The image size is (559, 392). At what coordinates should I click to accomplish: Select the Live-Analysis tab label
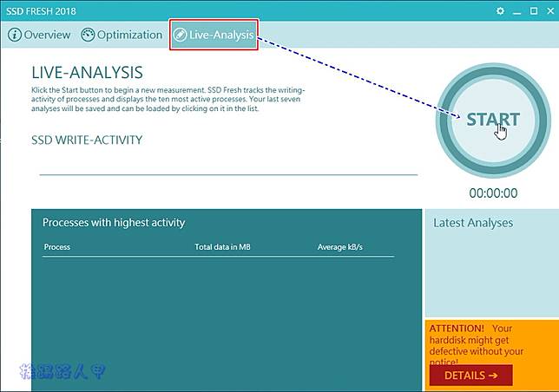pyautogui.click(x=221, y=36)
